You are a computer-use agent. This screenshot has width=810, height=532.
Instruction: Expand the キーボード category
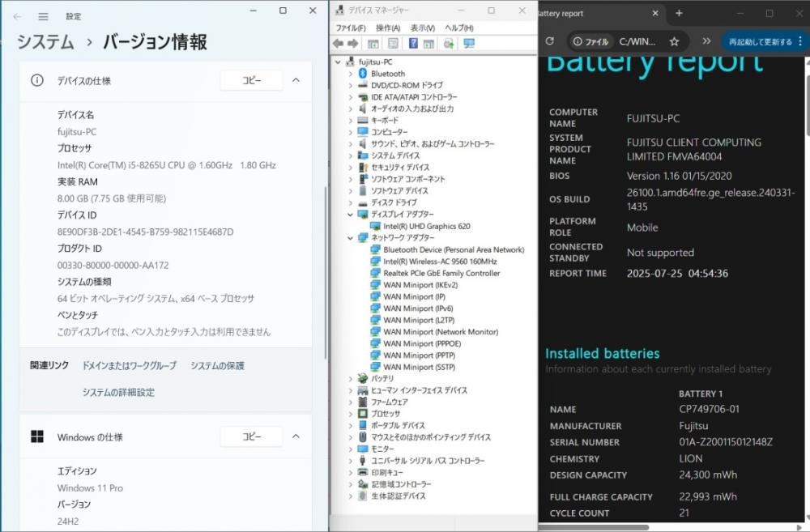coord(350,121)
